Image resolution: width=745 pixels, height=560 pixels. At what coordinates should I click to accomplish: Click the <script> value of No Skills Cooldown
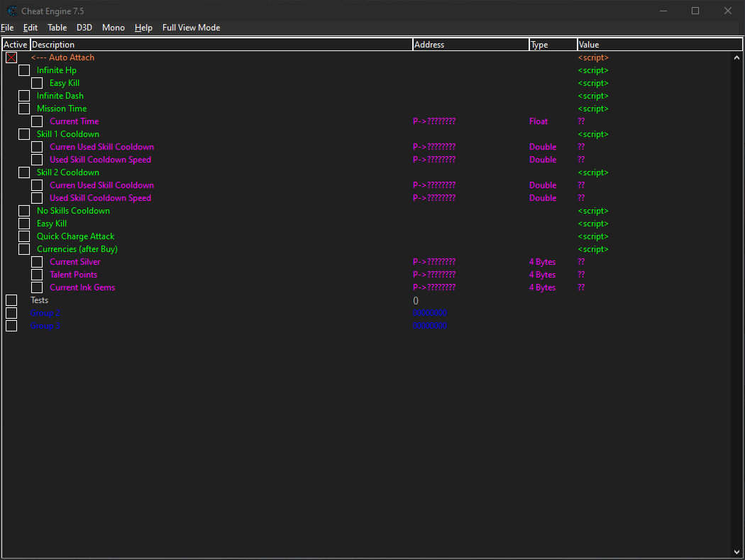(x=593, y=211)
